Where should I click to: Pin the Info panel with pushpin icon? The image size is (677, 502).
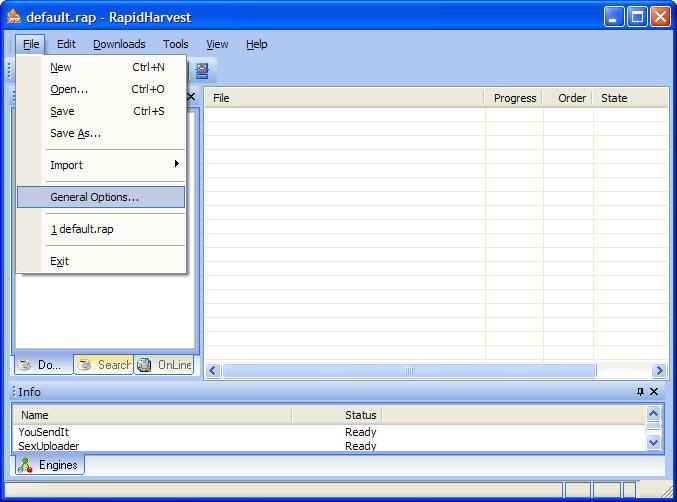coord(641,392)
